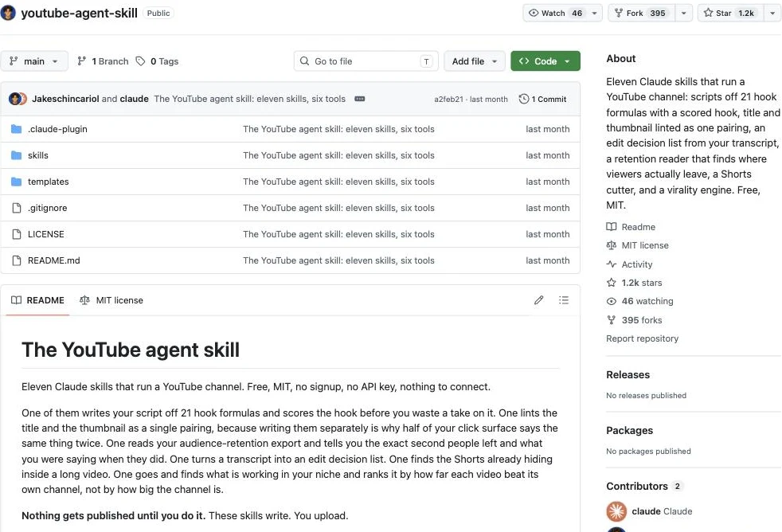
Task: Expand commit details ellipsis button
Action: pos(360,99)
